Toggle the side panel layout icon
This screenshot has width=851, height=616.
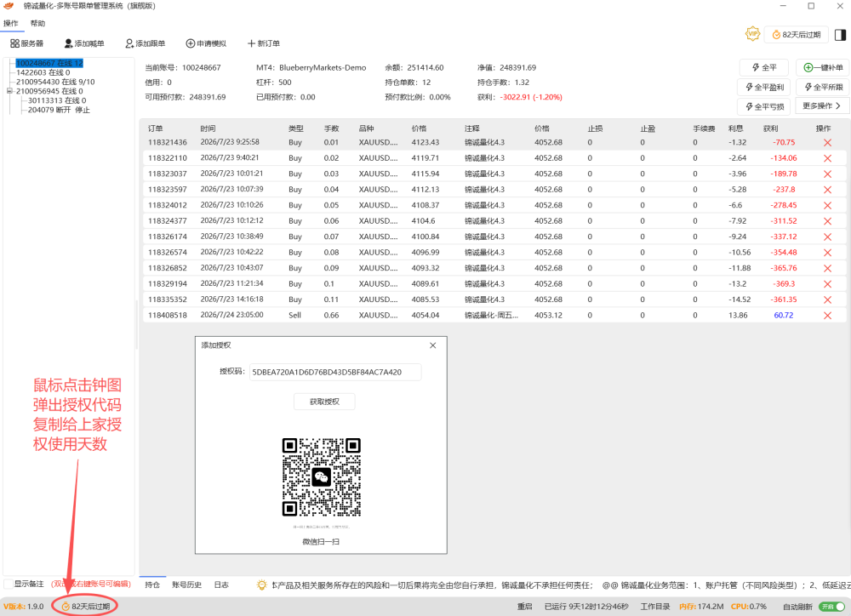coord(840,35)
